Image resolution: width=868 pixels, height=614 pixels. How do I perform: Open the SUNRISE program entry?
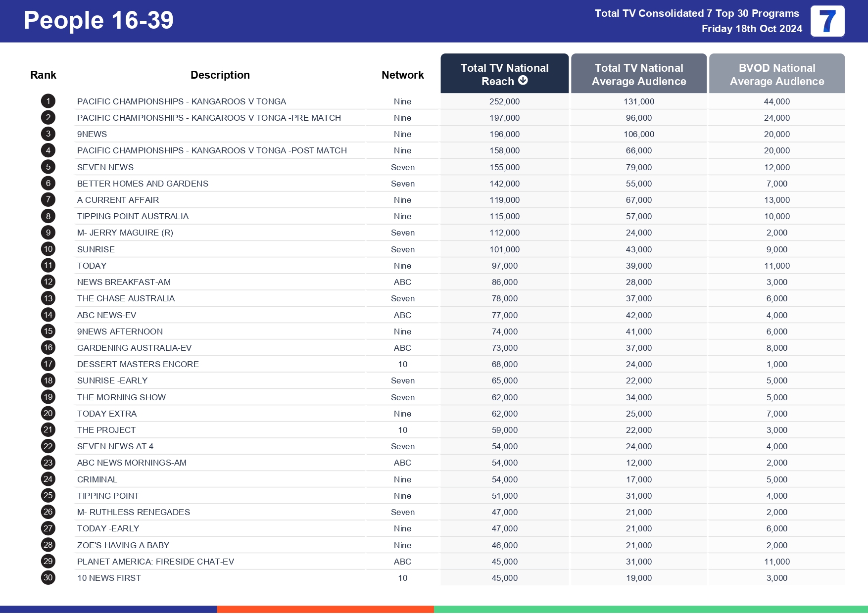pyautogui.click(x=96, y=249)
